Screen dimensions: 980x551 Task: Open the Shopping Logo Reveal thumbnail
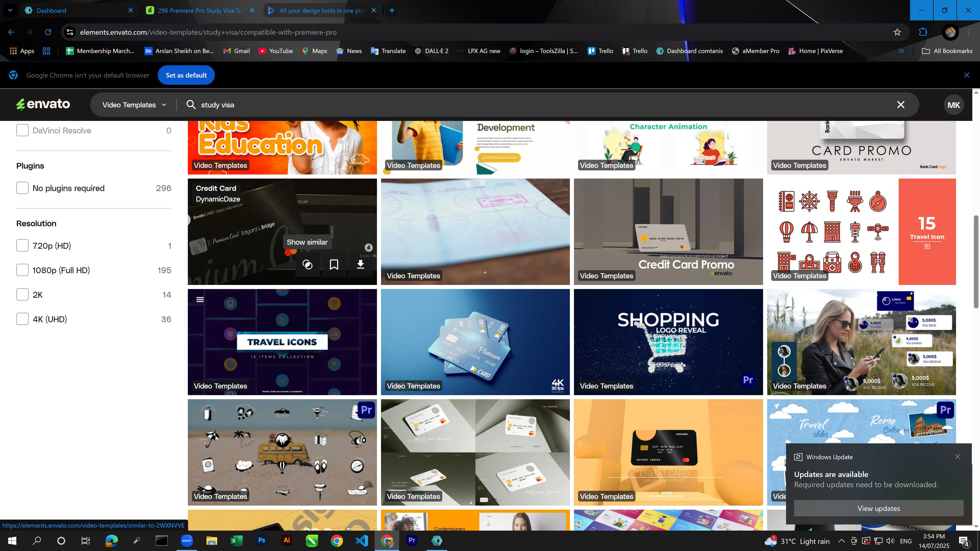pos(668,342)
